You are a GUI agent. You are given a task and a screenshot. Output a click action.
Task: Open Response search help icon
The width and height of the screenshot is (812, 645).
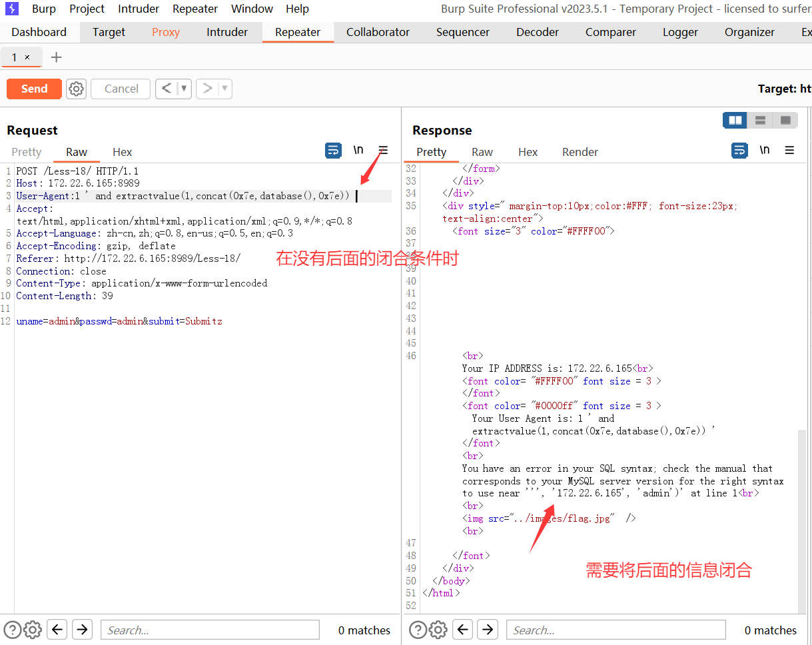pyautogui.click(x=418, y=630)
